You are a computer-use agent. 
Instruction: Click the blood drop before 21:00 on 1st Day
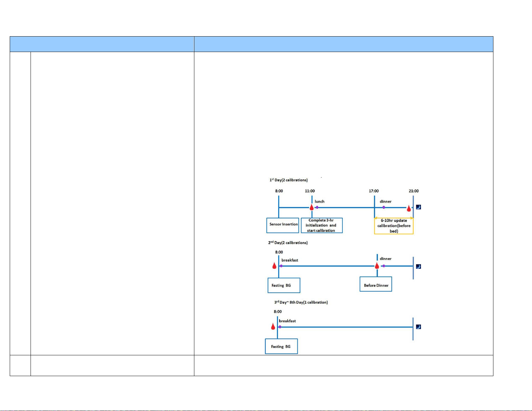click(x=409, y=208)
